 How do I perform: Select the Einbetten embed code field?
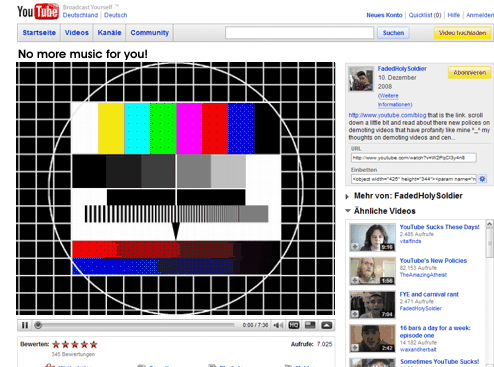tap(414, 179)
